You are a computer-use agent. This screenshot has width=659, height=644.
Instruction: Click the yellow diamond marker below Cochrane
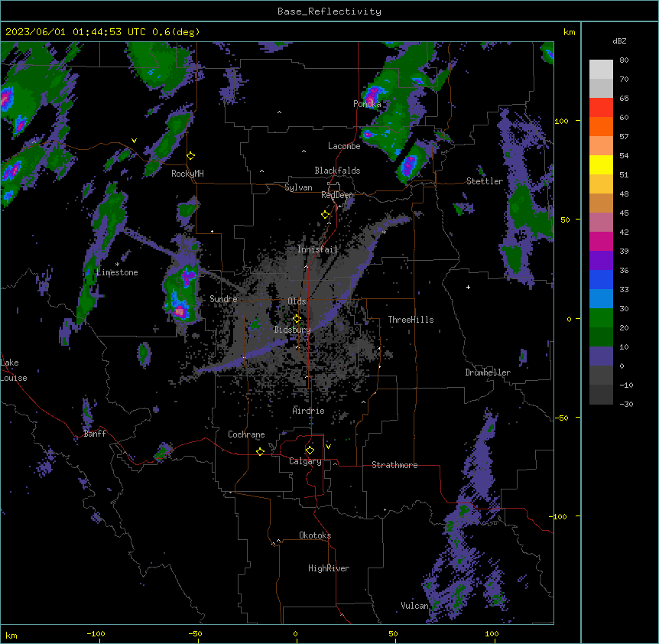pos(261,451)
